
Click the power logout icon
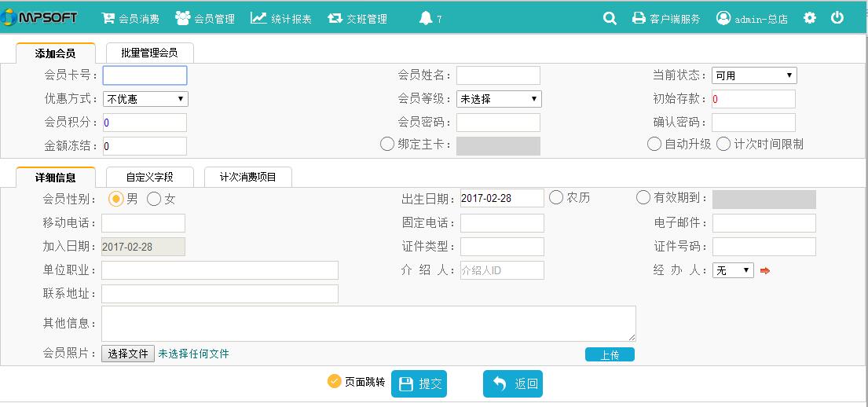pos(837,18)
